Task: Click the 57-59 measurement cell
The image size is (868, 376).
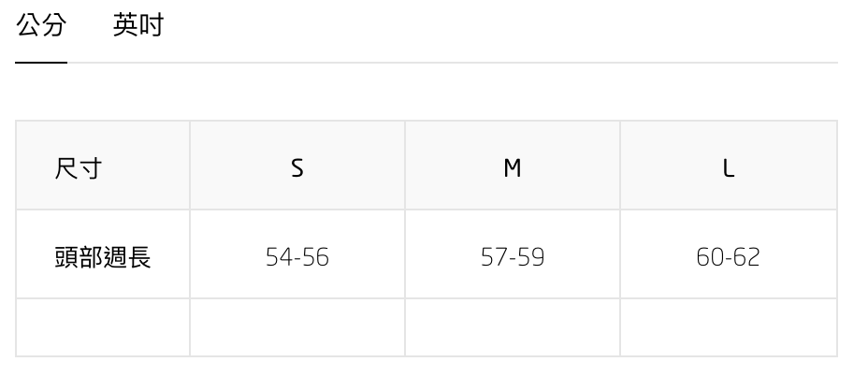Action: (513, 257)
